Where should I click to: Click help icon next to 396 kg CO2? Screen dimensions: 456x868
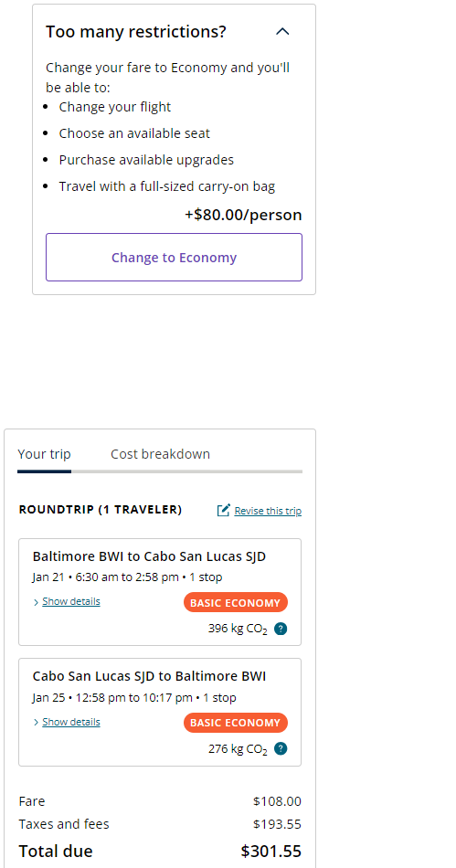(x=281, y=629)
